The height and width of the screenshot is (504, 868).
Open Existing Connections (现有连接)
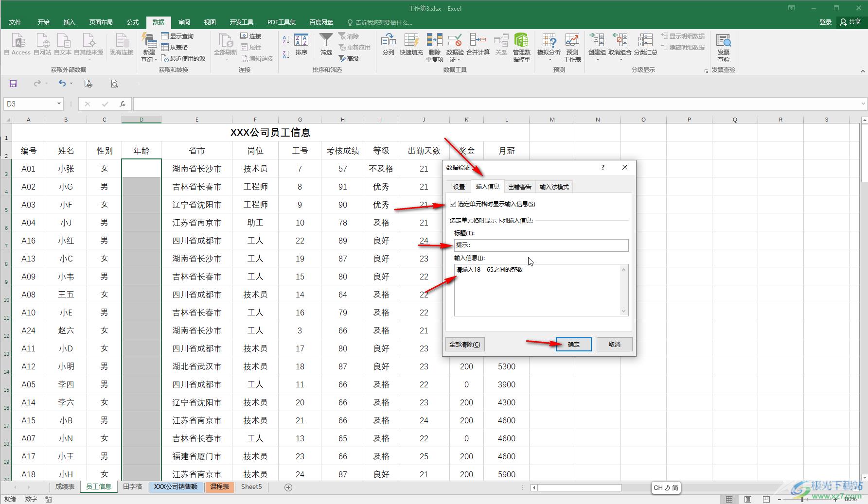(121, 44)
